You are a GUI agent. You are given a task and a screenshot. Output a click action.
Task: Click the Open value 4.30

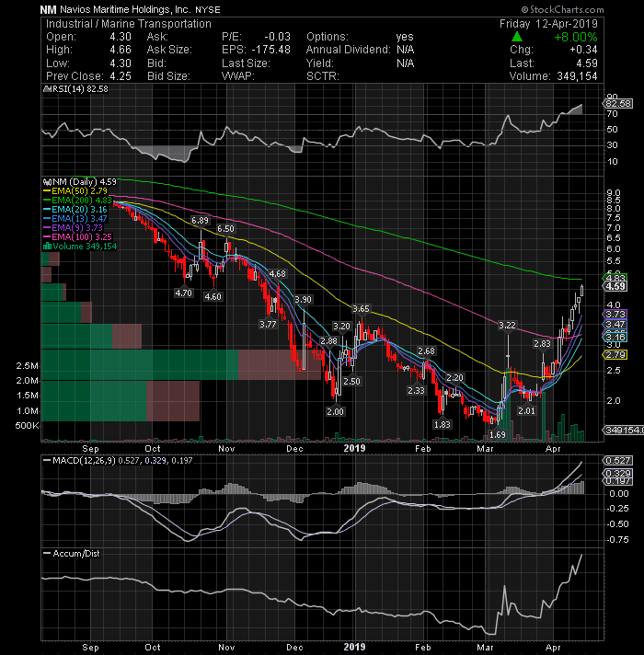[x=121, y=37]
